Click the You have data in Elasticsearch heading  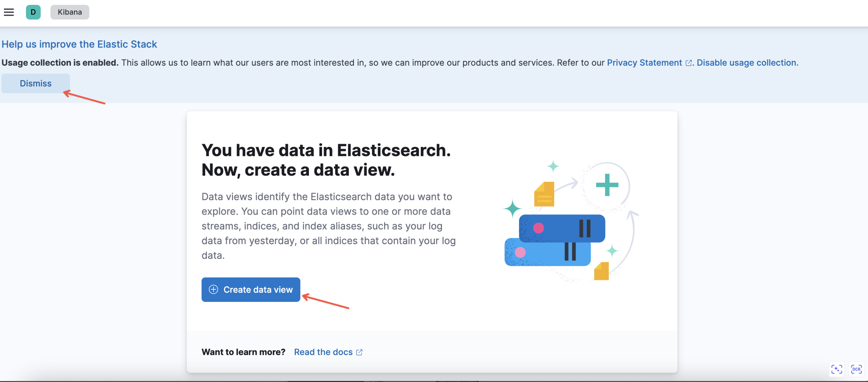pos(326,160)
